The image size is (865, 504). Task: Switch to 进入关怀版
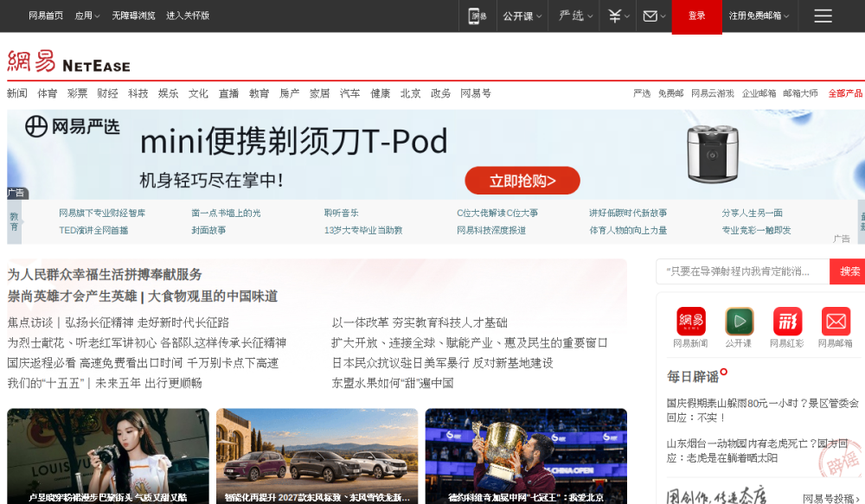188,16
